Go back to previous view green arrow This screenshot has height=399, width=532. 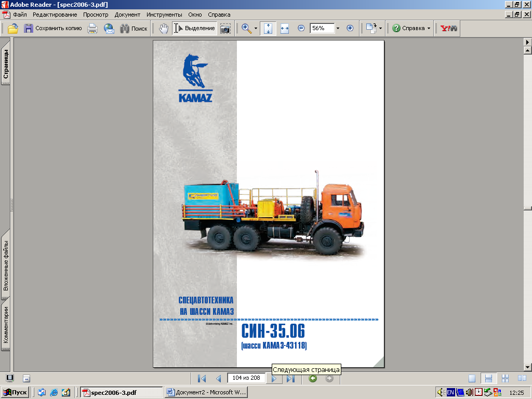[313, 378]
